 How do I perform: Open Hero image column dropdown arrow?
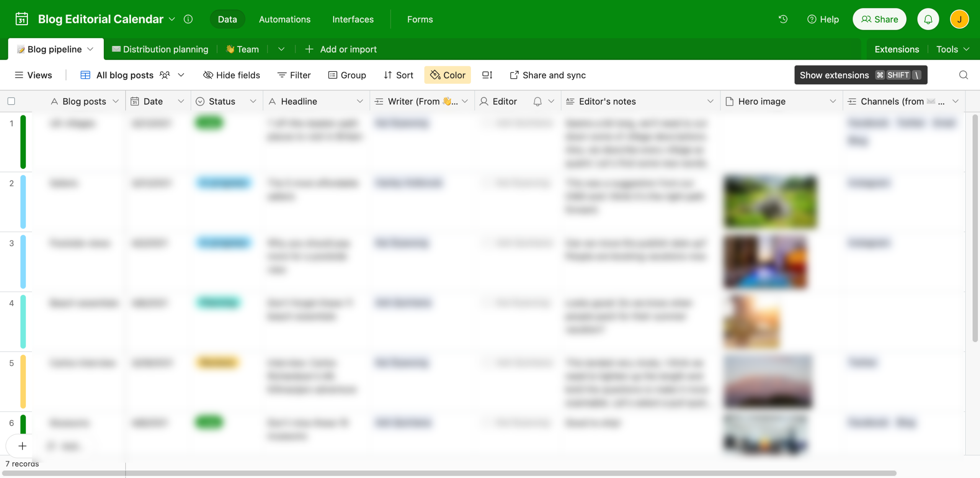coord(833,101)
